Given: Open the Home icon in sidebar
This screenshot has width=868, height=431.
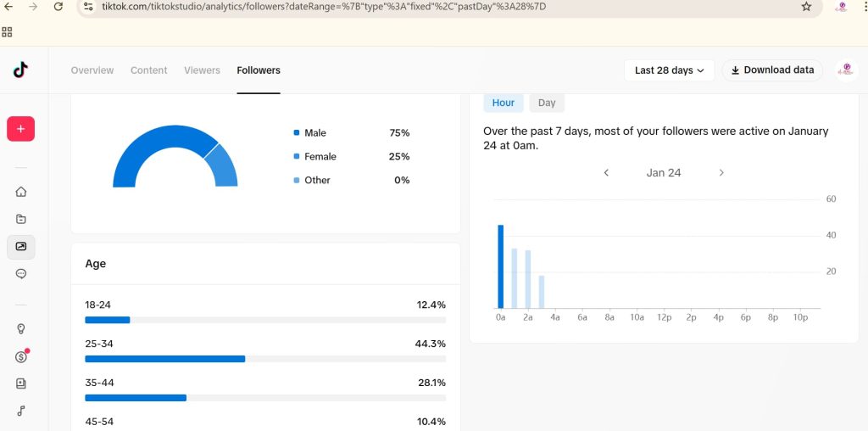Looking at the screenshot, I should (x=21, y=192).
